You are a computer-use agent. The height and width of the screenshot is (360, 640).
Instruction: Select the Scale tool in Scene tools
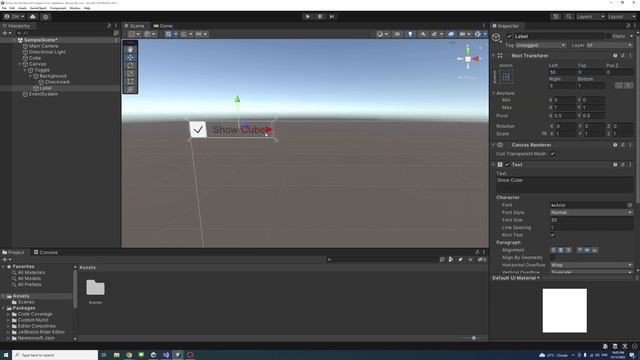[130, 73]
